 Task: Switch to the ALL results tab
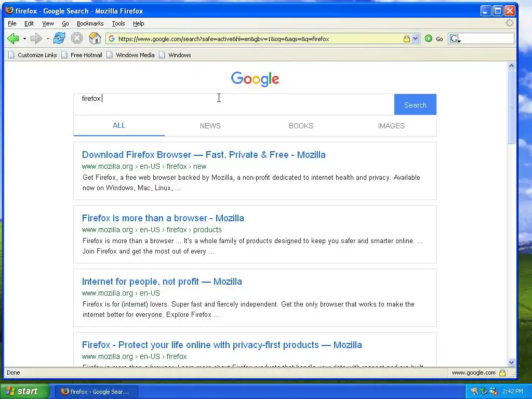click(119, 126)
